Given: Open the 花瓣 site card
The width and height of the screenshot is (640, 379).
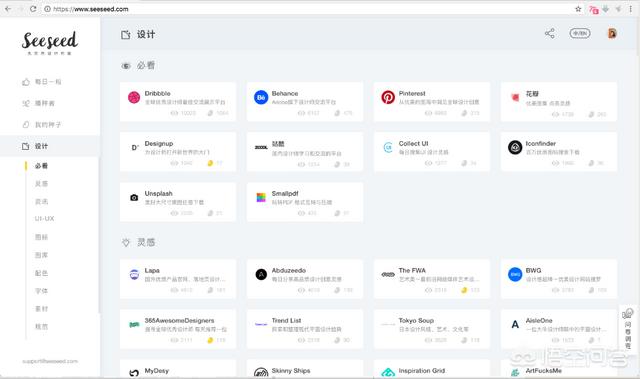Looking at the screenshot, I should coord(559,102).
